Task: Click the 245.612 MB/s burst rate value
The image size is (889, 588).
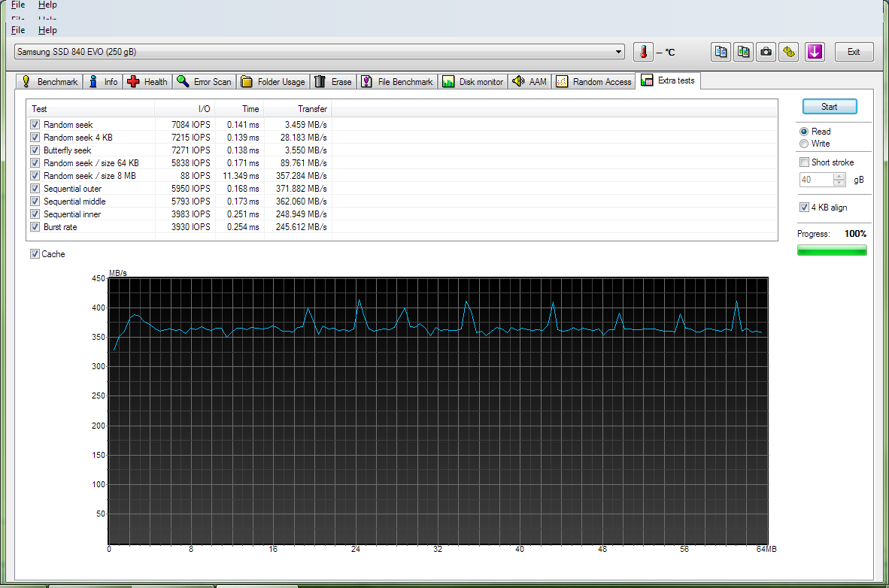Action: click(301, 227)
